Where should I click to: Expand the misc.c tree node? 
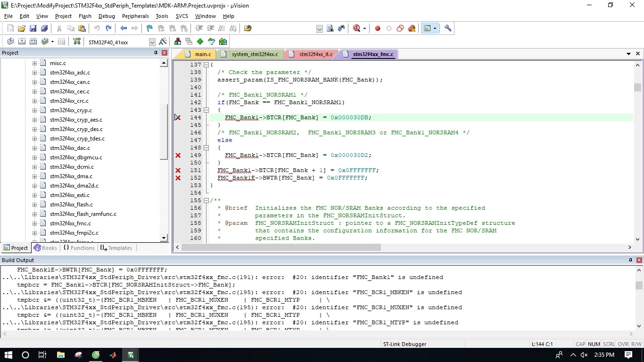(34, 63)
